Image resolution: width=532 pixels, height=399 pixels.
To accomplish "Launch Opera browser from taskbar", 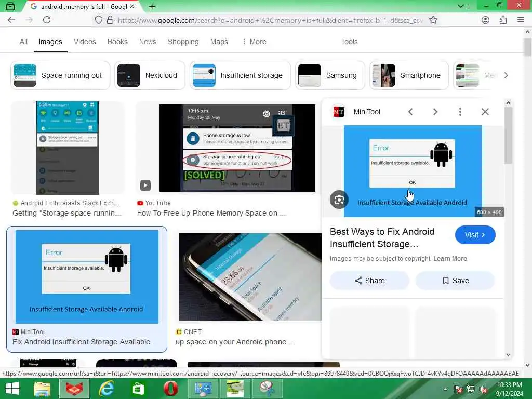I will click(170, 389).
